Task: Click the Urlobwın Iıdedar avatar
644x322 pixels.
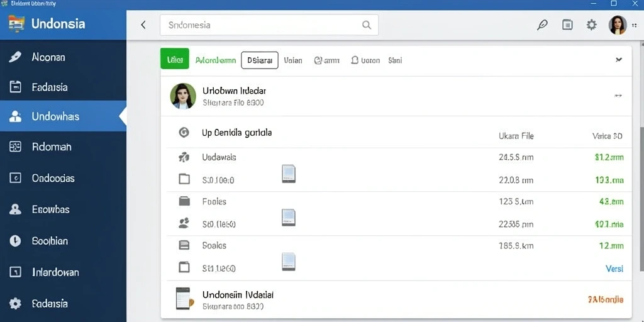Action: (x=183, y=96)
